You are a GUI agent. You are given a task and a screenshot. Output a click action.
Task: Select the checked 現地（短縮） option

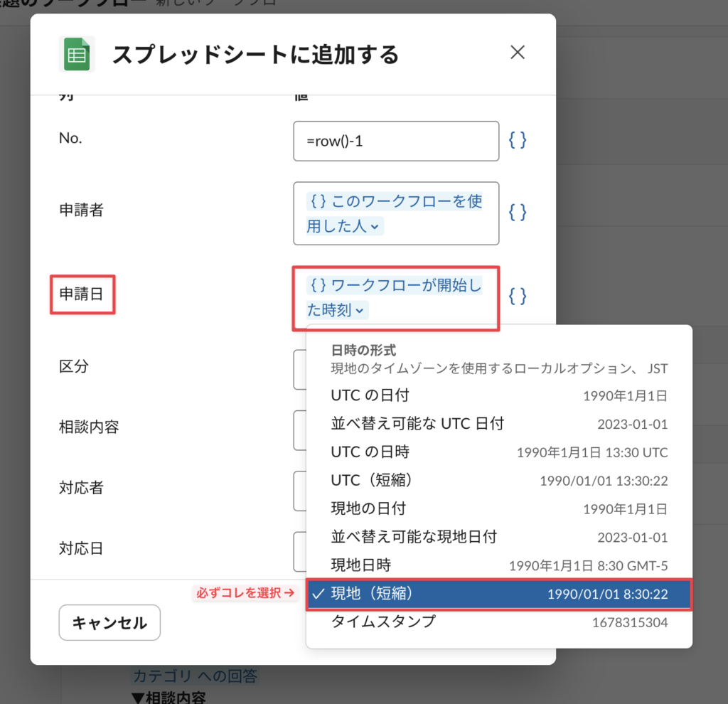pos(498,594)
